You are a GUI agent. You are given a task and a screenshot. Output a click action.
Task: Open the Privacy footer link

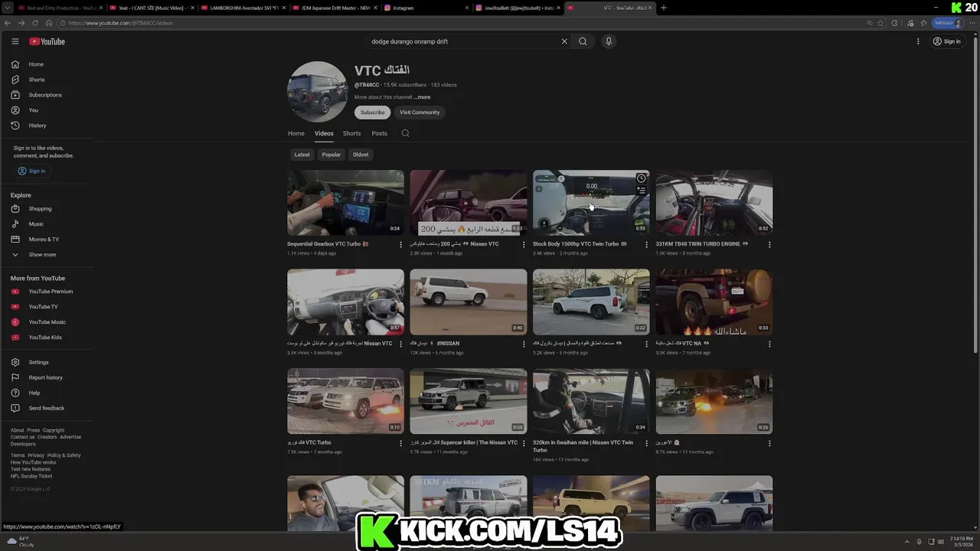(36, 455)
